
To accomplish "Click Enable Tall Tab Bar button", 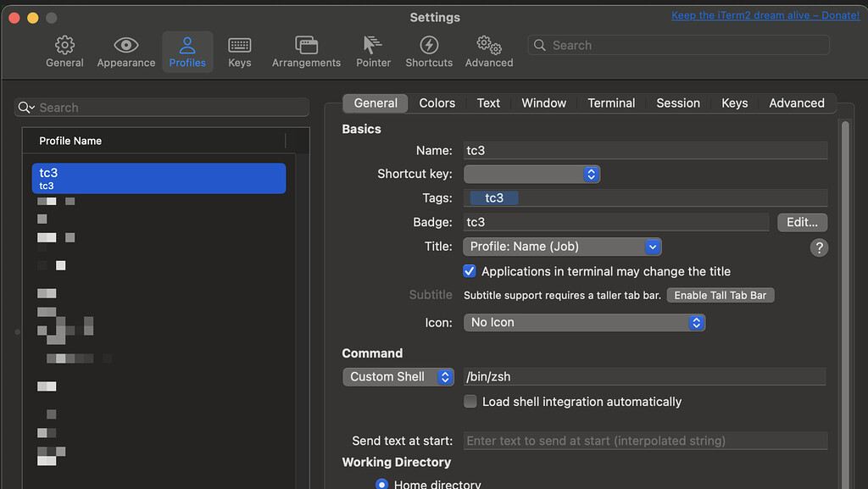I will 721,296.
